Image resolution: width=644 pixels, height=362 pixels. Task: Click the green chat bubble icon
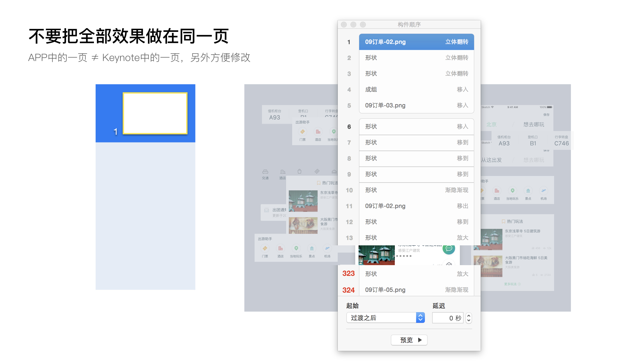click(x=449, y=249)
